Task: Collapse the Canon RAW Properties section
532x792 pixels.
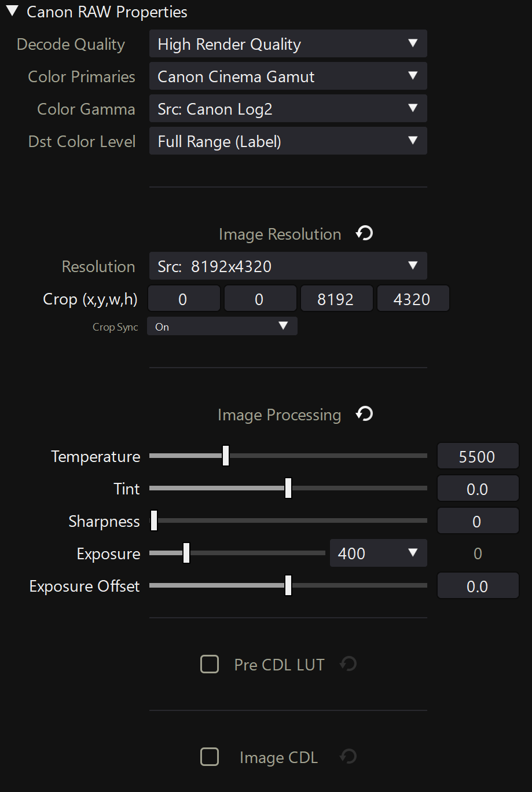Action: tap(12, 12)
